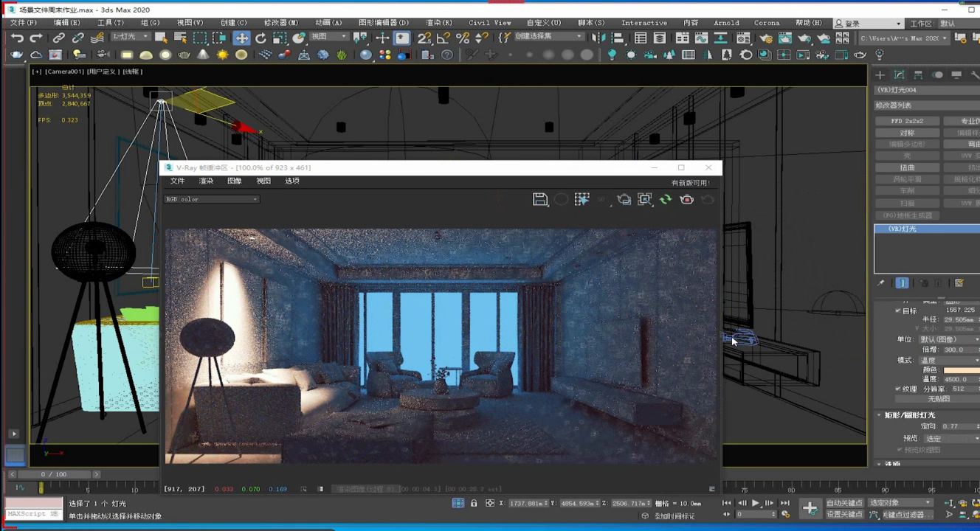Open the Preview dropdown showing 选定

point(951,438)
